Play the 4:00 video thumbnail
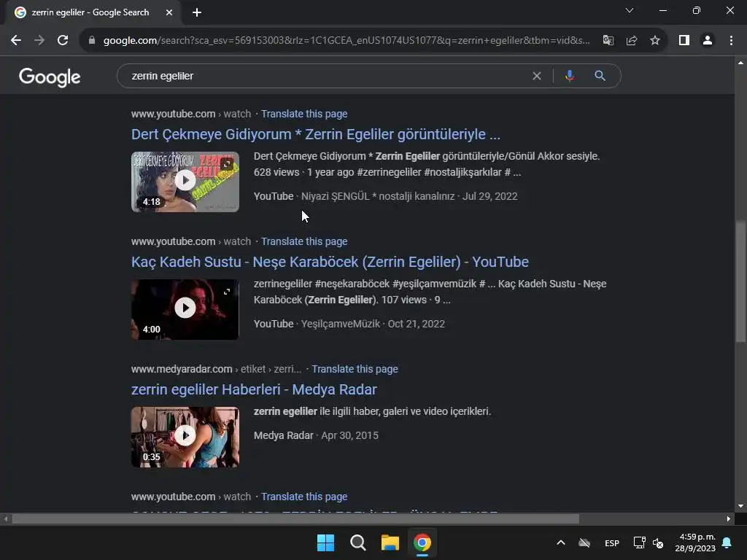747x560 pixels. (x=185, y=309)
